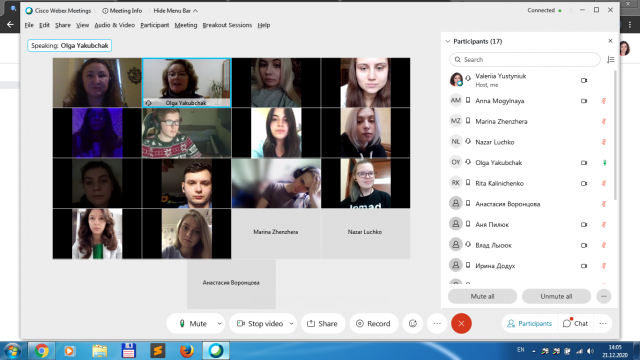Toggle the Participants panel button

[529, 324]
